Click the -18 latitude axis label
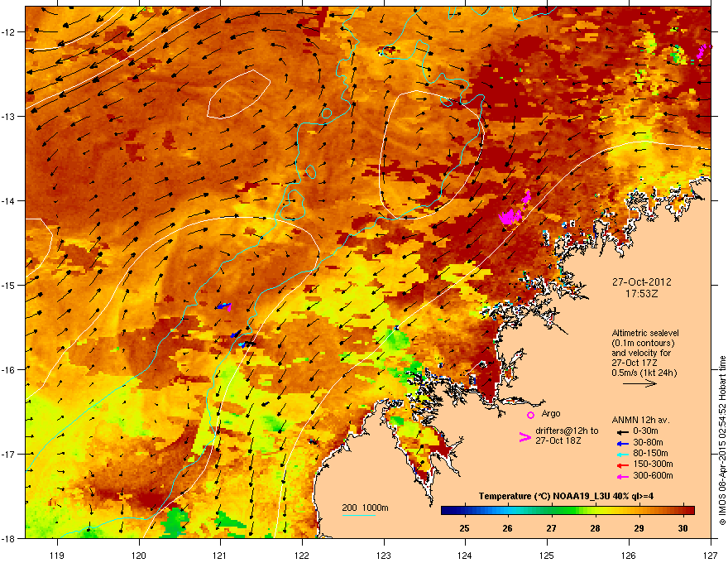This screenshot has width=728, height=563. (x=8, y=538)
